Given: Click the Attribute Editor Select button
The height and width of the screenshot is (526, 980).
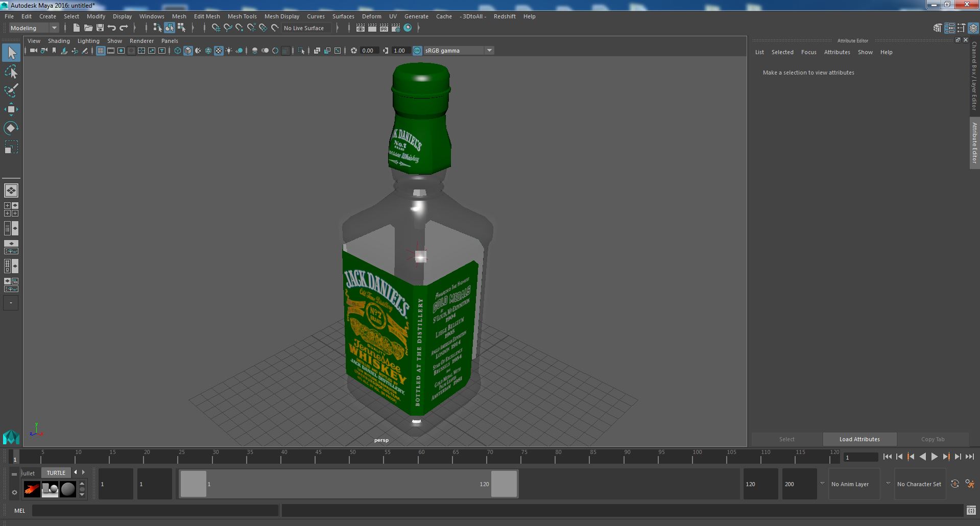Looking at the screenshot, I should click(x=786, y=439).
